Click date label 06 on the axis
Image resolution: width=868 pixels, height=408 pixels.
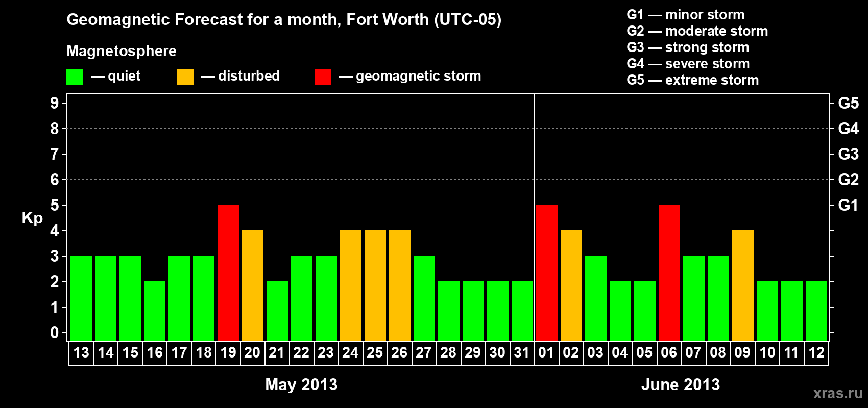click(669, 353)
